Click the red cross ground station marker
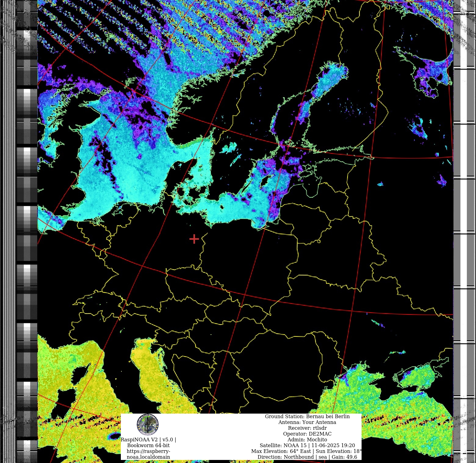 click(194, 239)
